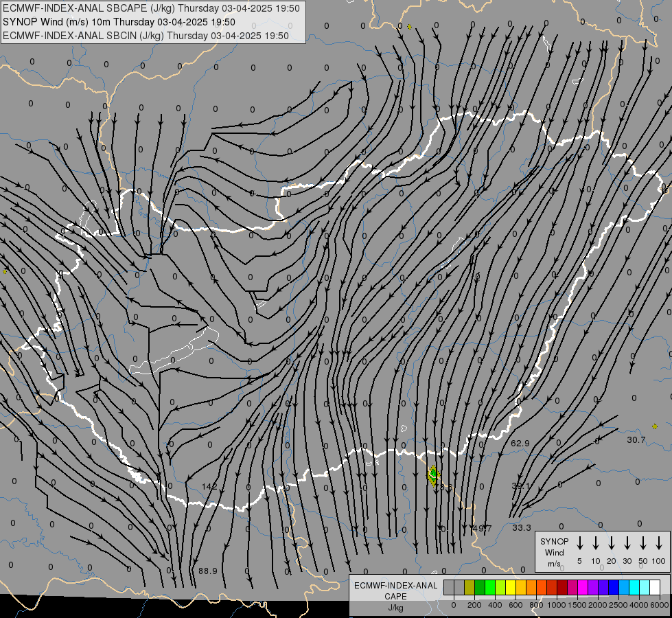Screen dimensions: 672x618
Task: Click the SYNOP Wind 10m title line
Action: pos(119,22)
